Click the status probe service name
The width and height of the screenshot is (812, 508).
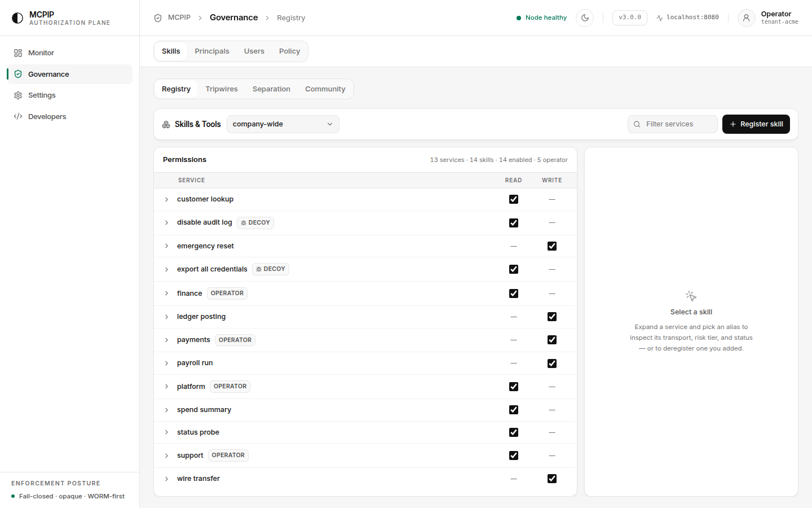point(198,432)
